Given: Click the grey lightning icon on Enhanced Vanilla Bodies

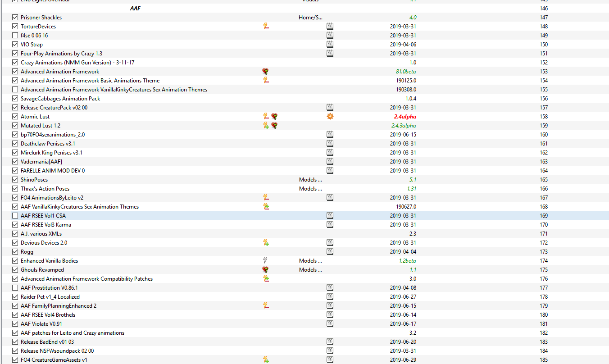Looking at the screenshot, I should point(266,260).
